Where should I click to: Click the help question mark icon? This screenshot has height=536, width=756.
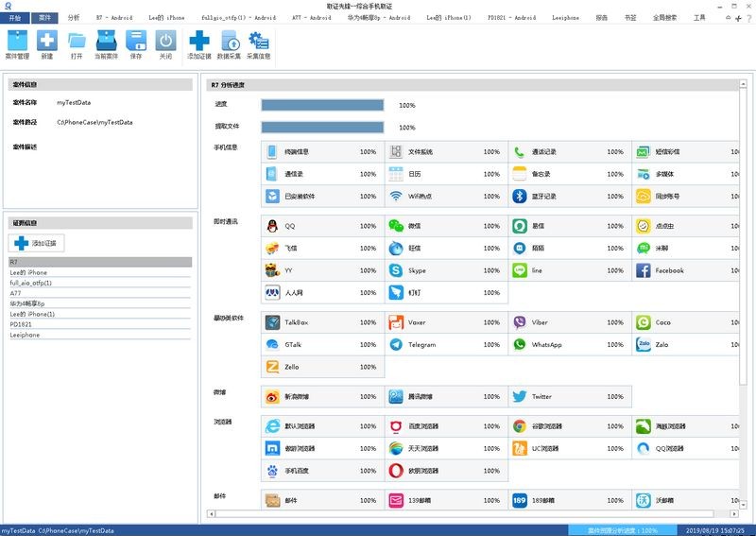(x=749, y=18)
